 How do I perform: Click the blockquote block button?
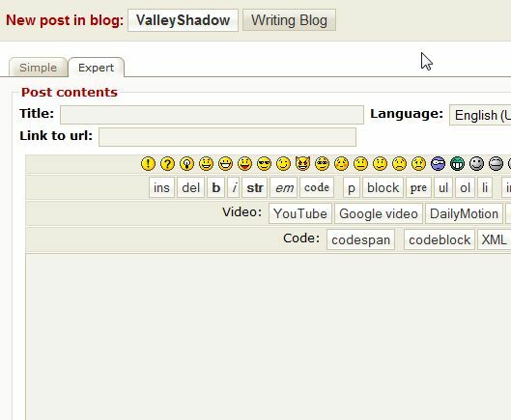[383, 187]
